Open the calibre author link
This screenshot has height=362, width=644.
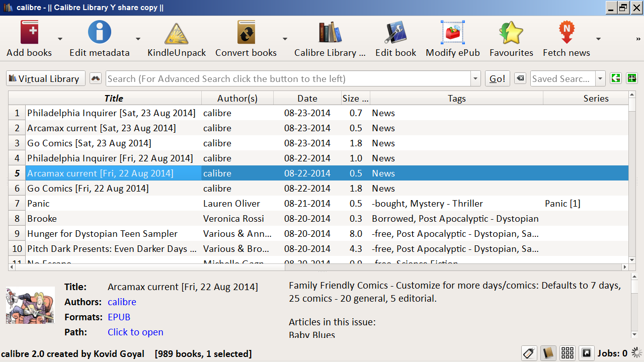coord(122,302)
